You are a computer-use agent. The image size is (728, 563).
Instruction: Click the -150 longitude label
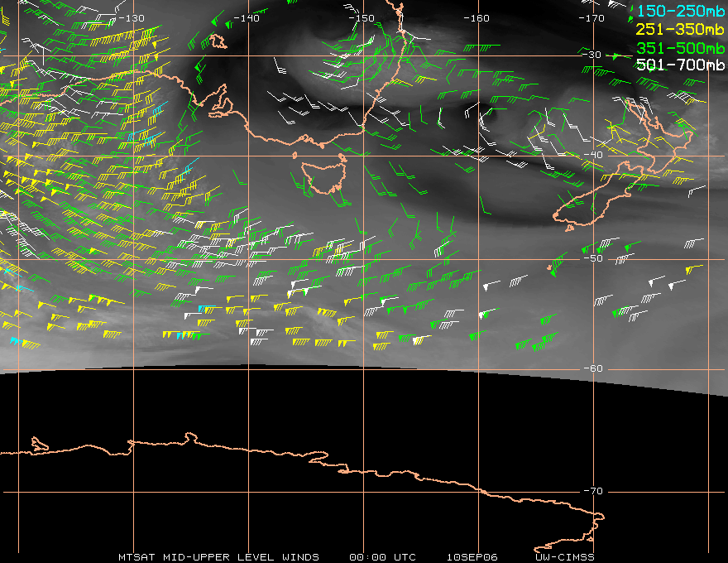362,18
